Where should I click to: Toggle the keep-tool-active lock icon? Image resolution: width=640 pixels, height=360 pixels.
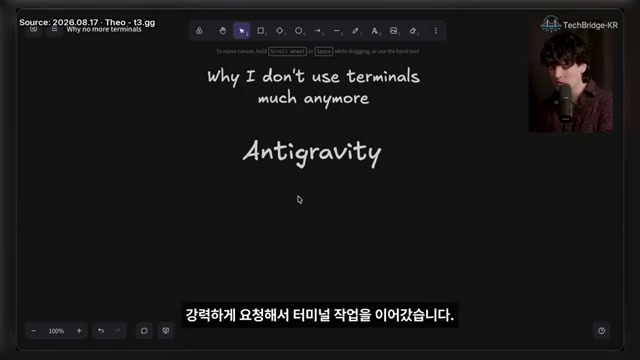[199, 31]
